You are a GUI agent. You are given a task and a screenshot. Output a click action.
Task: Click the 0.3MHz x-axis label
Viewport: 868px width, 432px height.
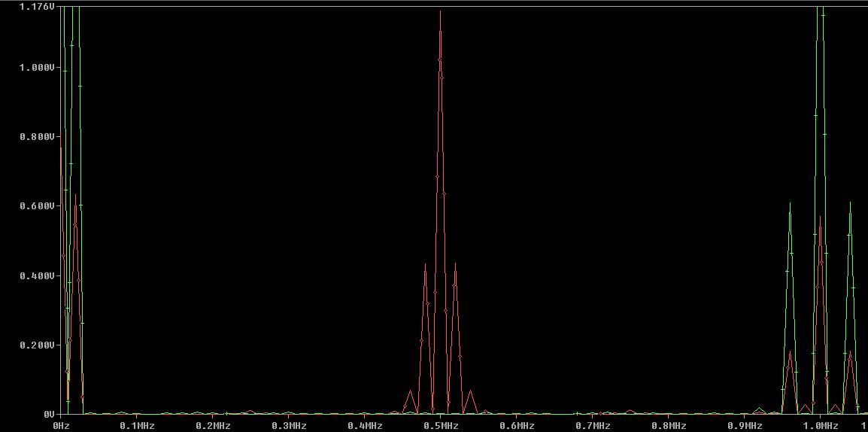click(x=288, y=425)
